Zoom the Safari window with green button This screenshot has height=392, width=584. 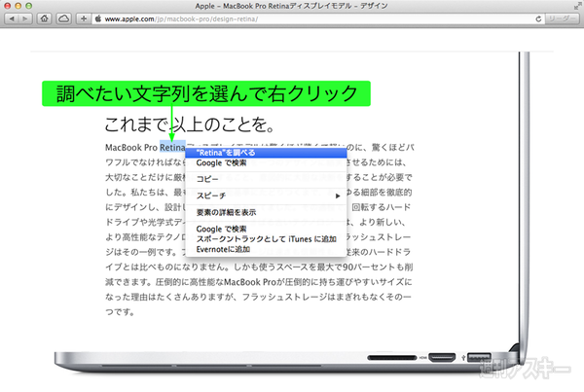tap(28, 6)
